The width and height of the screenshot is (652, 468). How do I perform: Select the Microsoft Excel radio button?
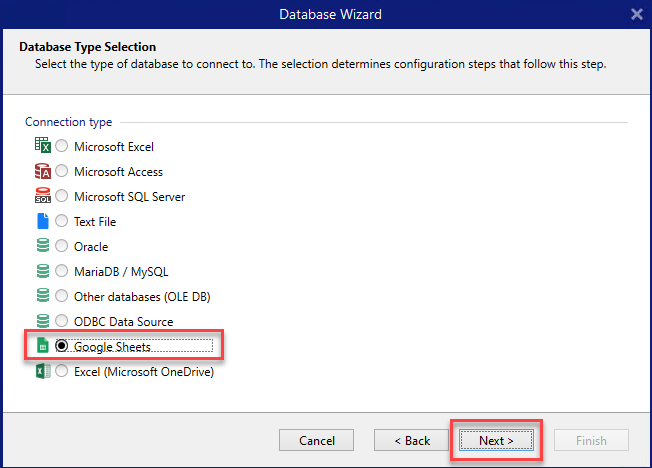click(x=62, y=146)
